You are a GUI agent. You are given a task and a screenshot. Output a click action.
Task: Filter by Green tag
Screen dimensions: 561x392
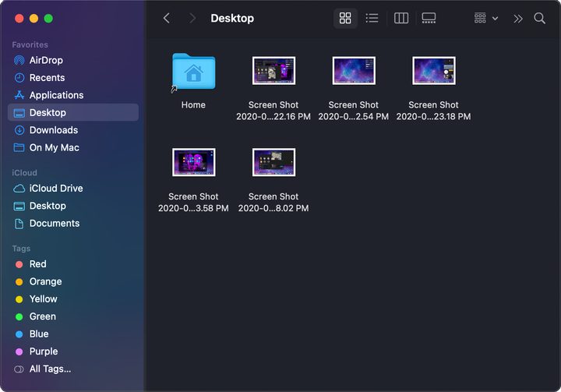click(73, 316)
